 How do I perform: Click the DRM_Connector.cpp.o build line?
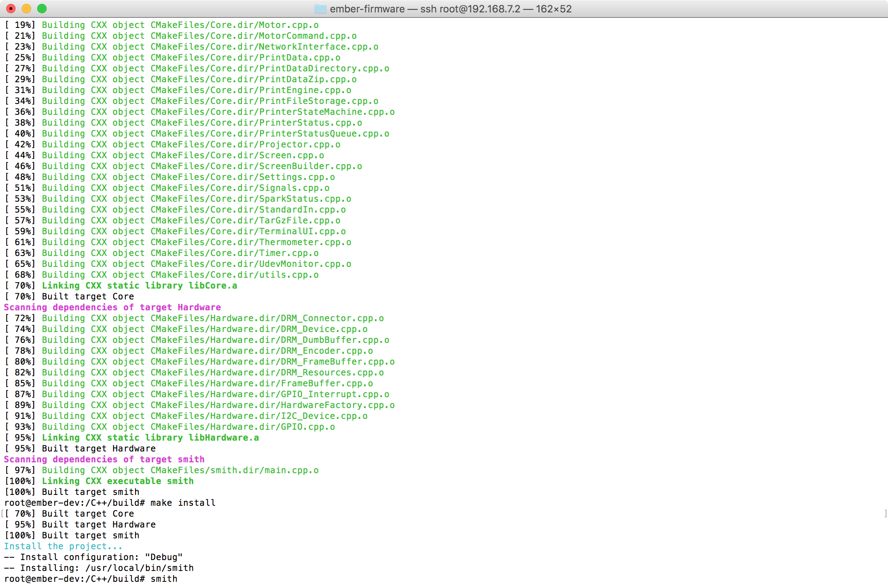point(194,318)
